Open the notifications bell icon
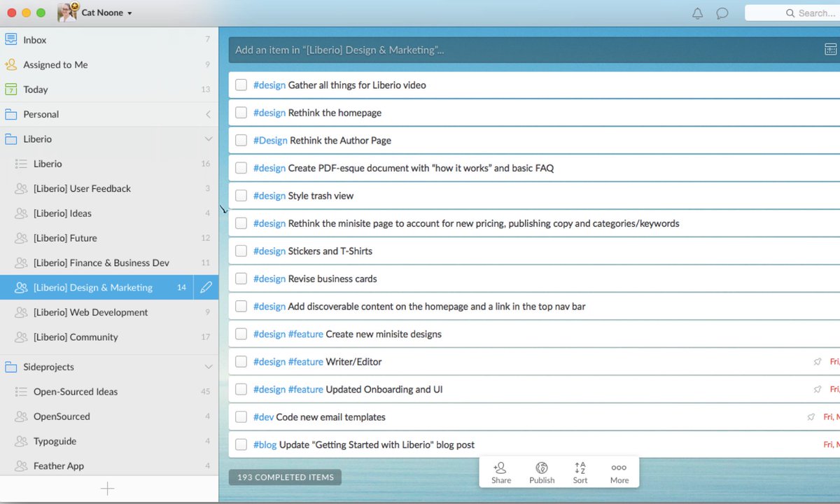This screenshot has height=504, width=840. point(697,13)
